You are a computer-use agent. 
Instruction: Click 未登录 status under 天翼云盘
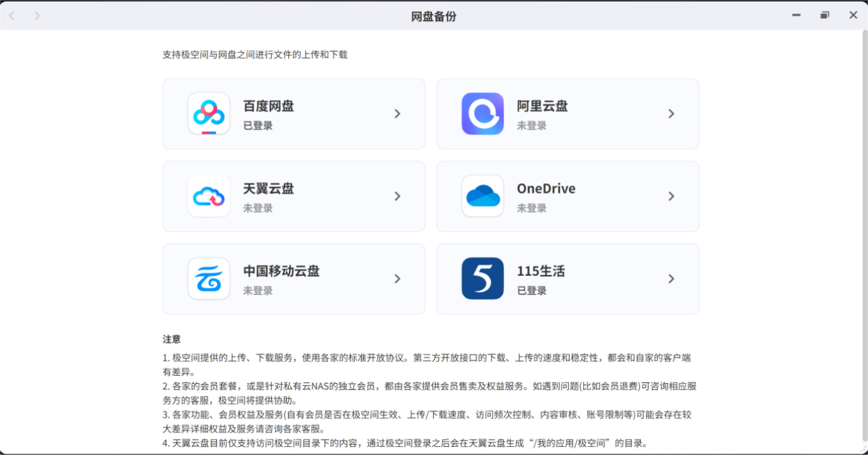pyautogui.click(x=258, y=208)
